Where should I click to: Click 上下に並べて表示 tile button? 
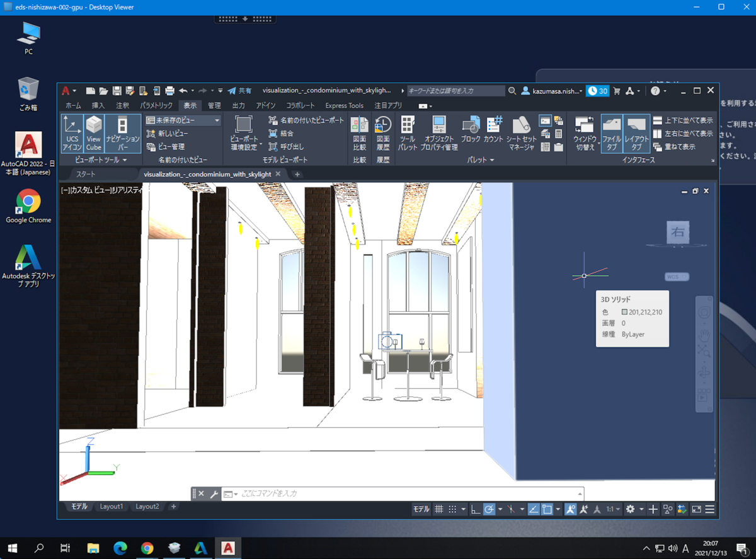point(683,120)
